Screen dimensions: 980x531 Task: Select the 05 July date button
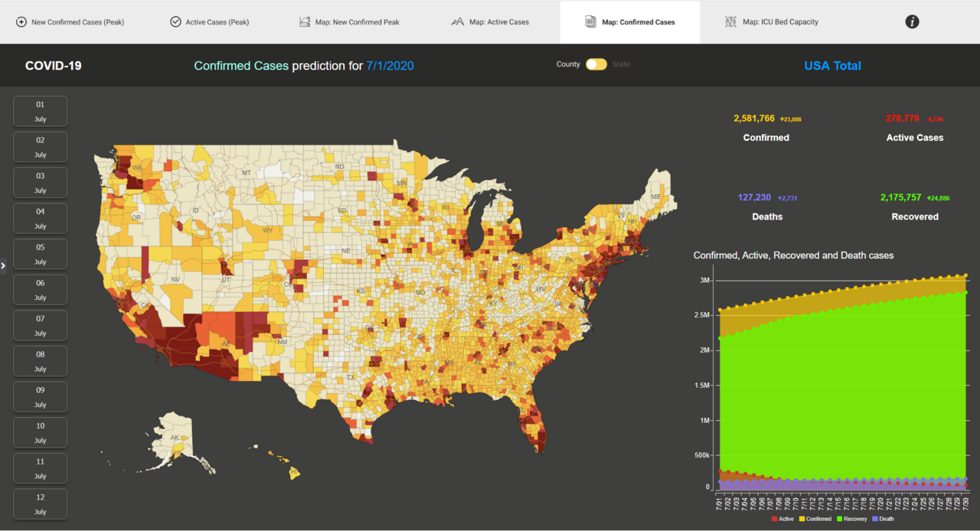(41, 254)
